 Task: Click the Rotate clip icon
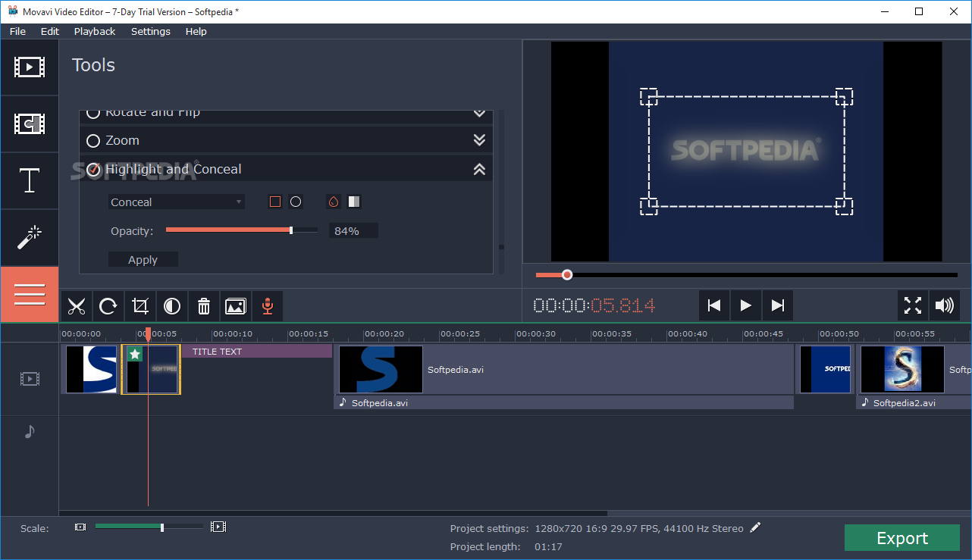click(108, 306)
